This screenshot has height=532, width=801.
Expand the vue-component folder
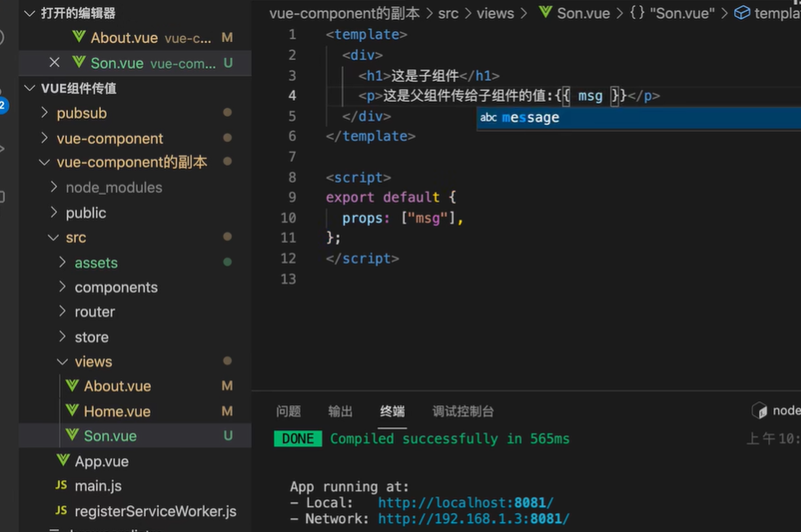coord(45,137)
